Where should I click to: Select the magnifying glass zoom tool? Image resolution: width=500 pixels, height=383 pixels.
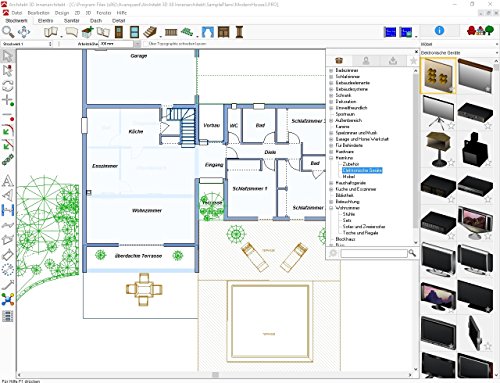tap(8, 32)
